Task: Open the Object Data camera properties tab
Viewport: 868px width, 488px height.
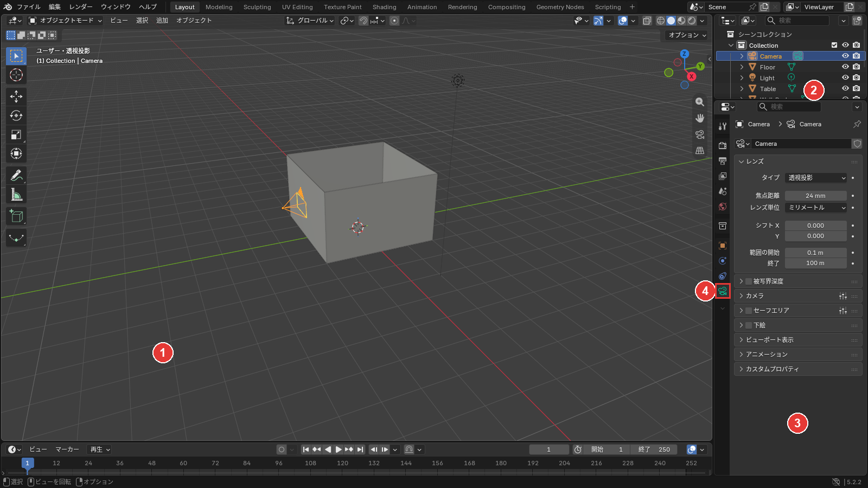Action: click(723, 291)
